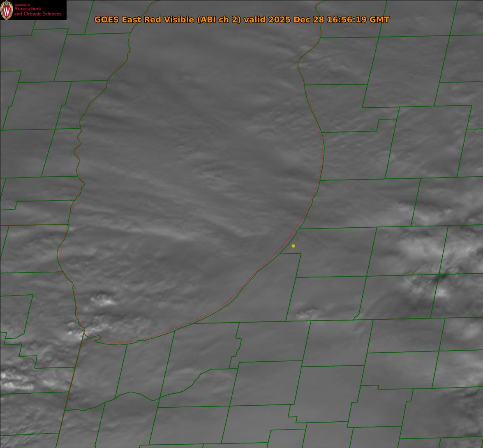Click the 'GMT' timezone label
483x448 pixels.
(379, 20)
